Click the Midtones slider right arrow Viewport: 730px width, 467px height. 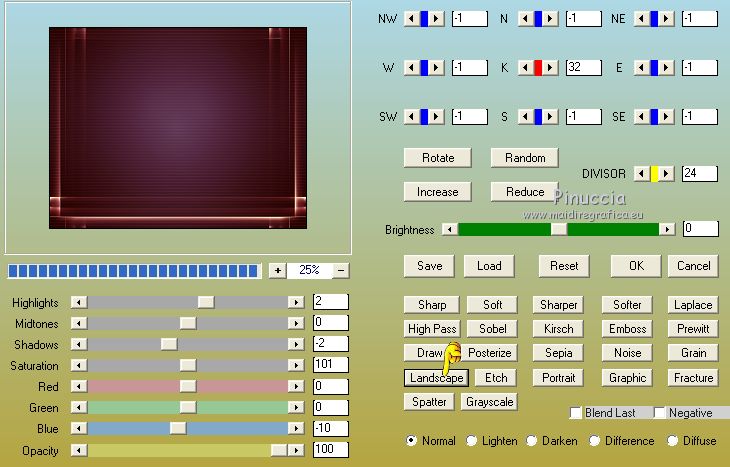click(x=296, y=323)
